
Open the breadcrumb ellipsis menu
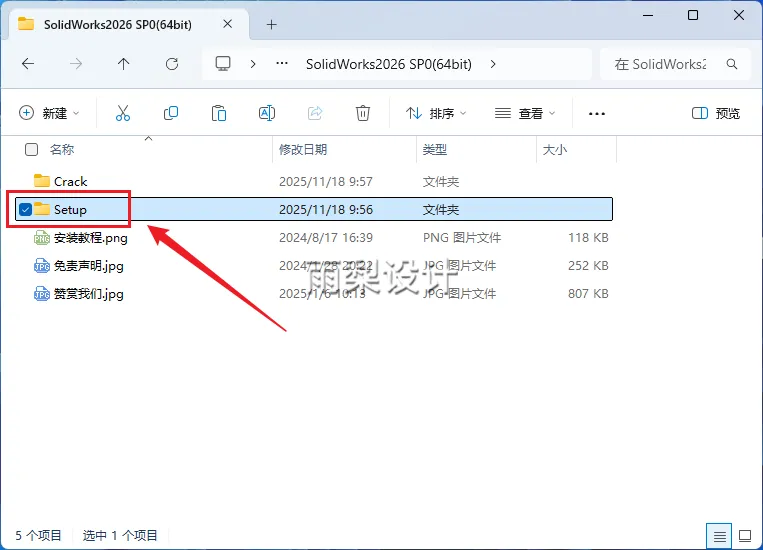(x=282, y=64)
